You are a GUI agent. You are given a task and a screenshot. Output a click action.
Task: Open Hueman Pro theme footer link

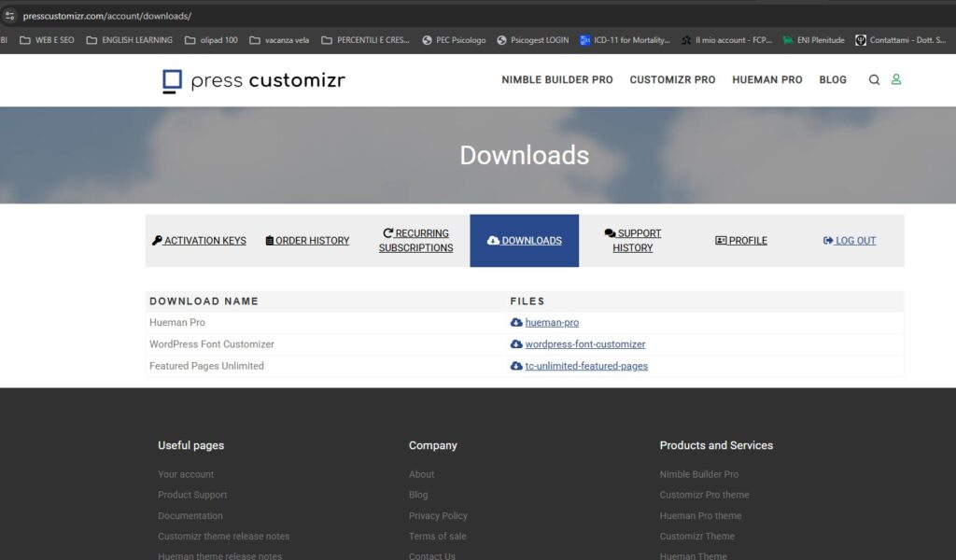(x=700, y=515)
